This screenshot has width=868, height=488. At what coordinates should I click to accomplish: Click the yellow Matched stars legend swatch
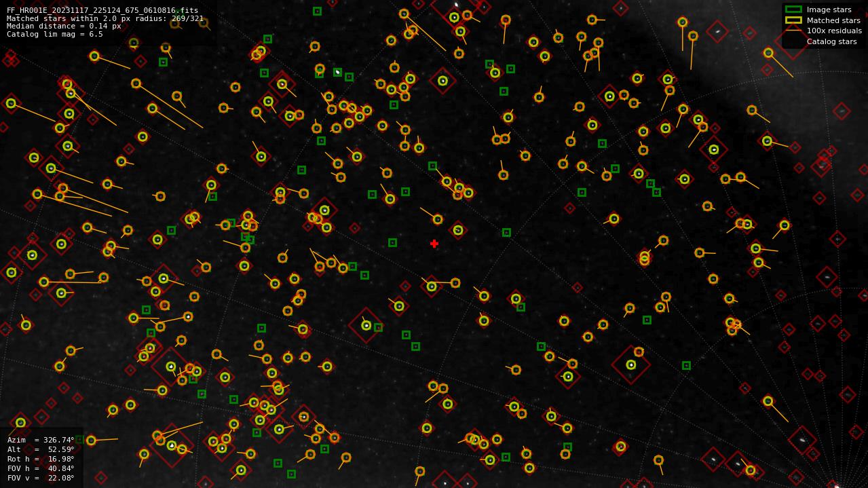[x=793, y=20]
